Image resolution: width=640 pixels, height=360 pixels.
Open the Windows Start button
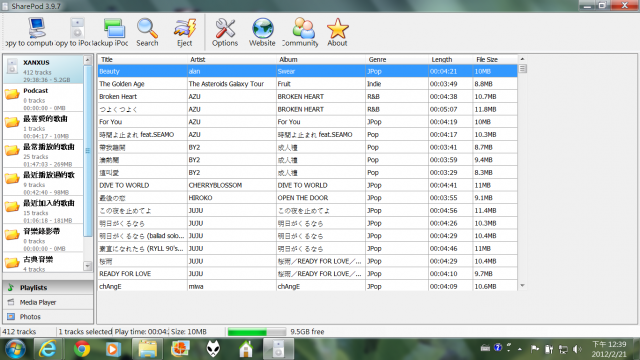[16, 349]
